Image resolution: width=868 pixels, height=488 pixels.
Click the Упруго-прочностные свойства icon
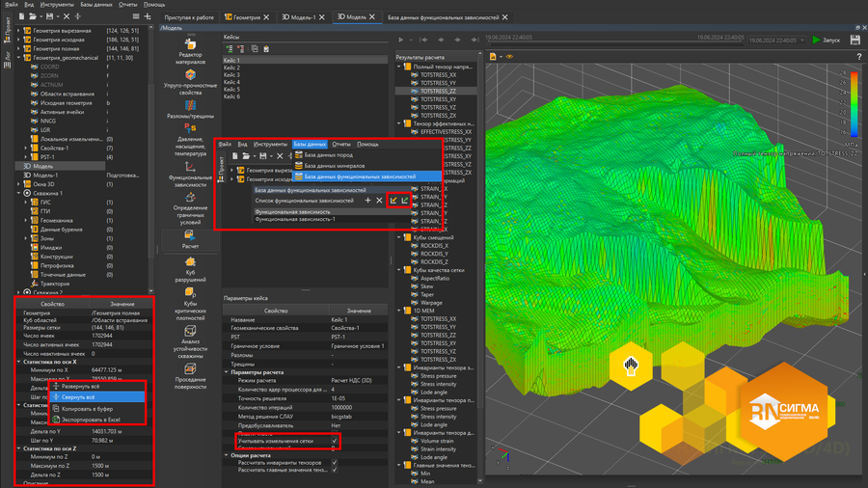pos(190,75)
